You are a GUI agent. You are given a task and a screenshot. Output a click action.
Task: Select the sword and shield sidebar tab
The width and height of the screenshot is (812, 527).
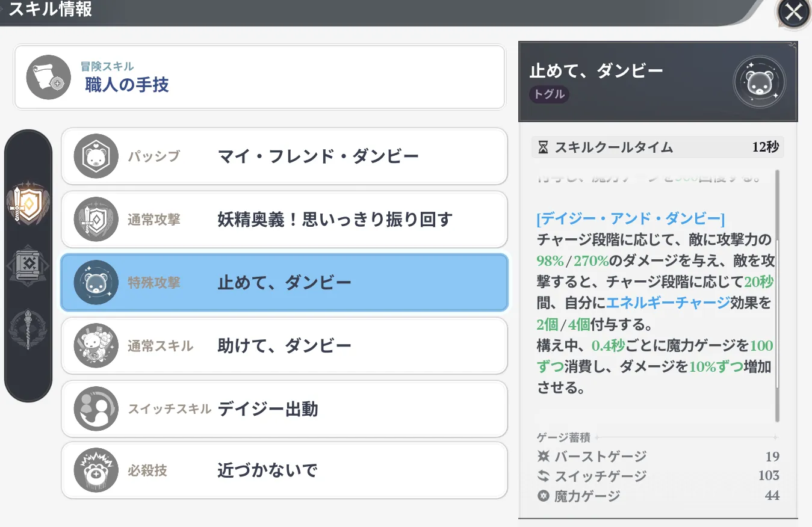28,202
